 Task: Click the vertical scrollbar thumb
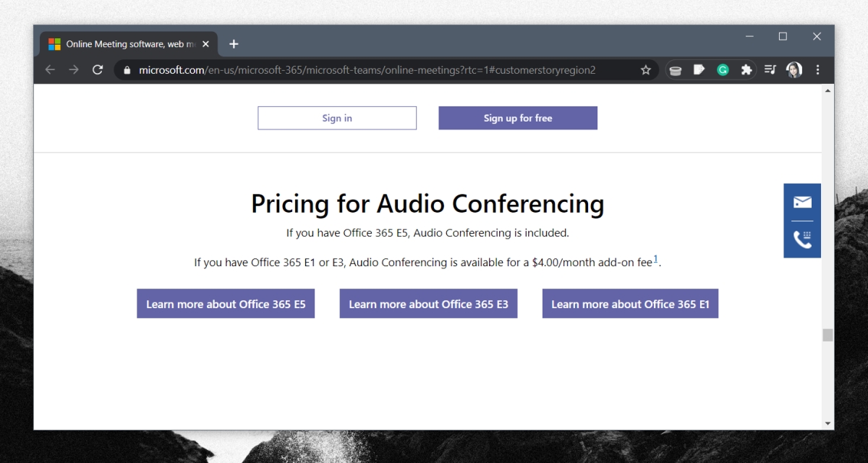(827, 335)
